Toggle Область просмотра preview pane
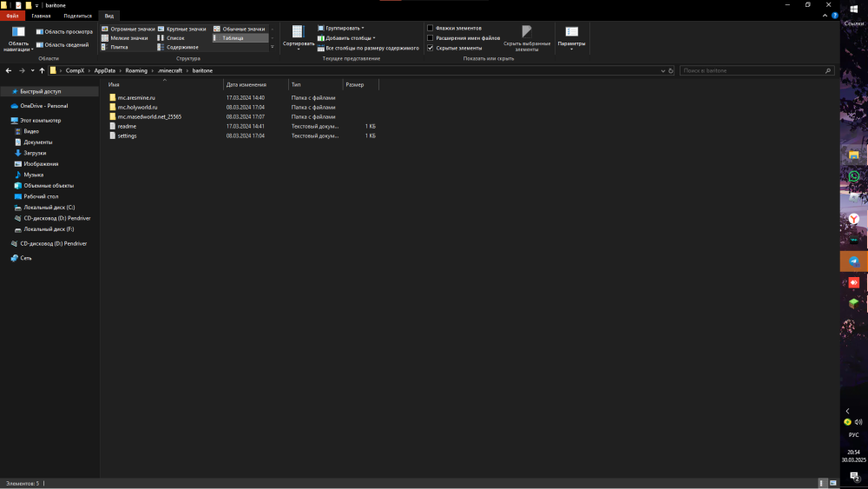This screenshot has height=489, width=868. (64, 31)
